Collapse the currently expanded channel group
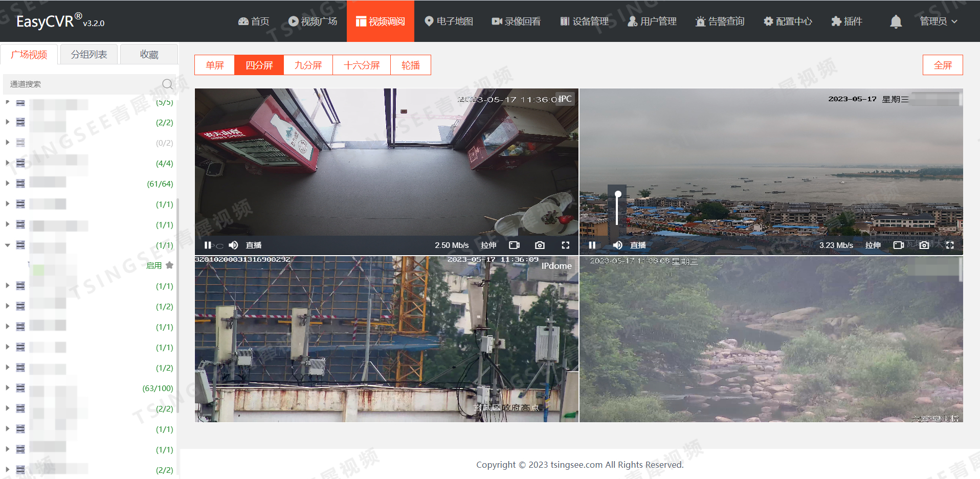This screenshot has height=479, width=980. 7,245
